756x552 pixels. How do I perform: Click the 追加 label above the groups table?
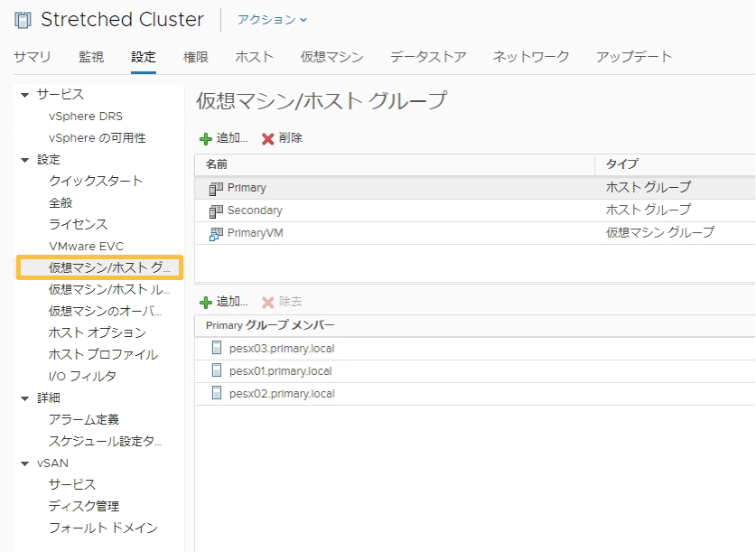[x=232, y=138]
